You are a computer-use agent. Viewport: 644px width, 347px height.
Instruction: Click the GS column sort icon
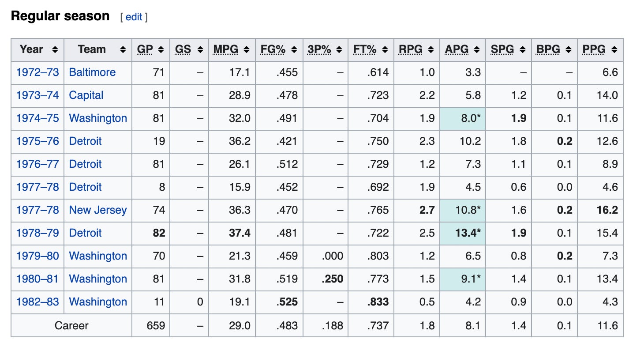[200, 50]
